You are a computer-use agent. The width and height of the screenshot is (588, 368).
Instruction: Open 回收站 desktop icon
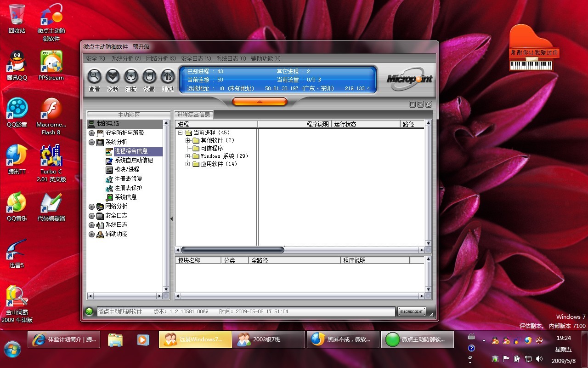(17, 19)
